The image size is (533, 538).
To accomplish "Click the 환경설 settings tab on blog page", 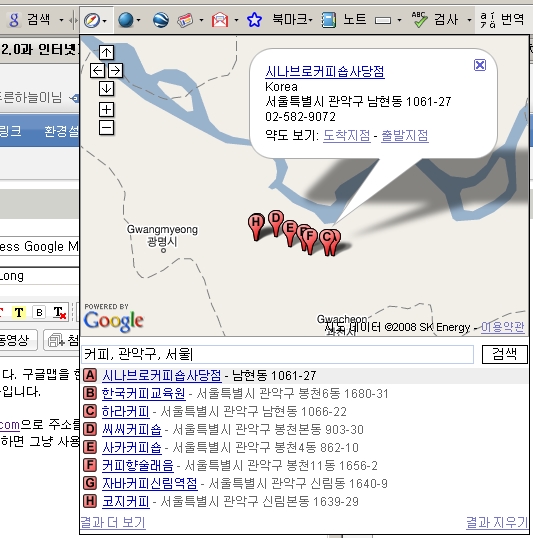I will click(x=62, y=131).
